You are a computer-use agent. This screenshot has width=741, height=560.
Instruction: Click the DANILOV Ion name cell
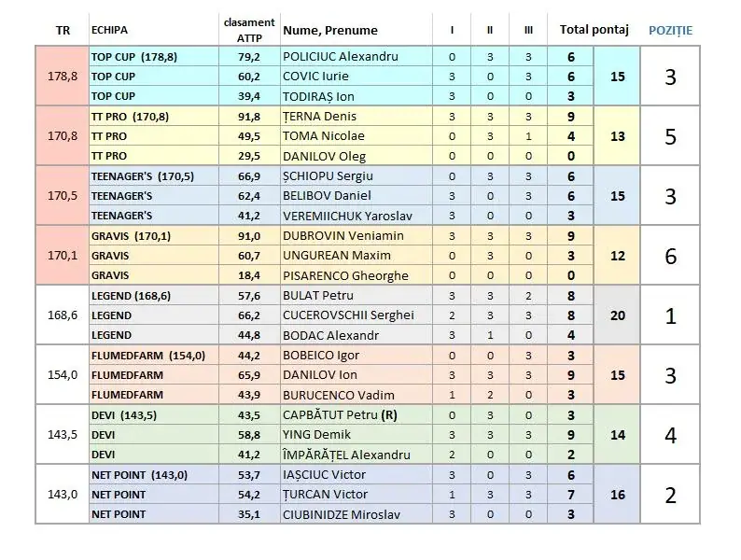tap(357, 375)
